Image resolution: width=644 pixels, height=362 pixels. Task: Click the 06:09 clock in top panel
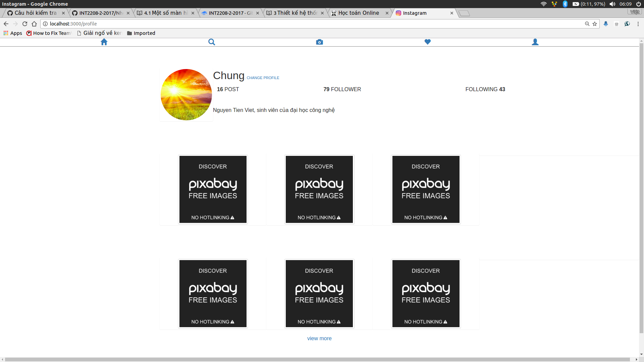click(626, 4)
